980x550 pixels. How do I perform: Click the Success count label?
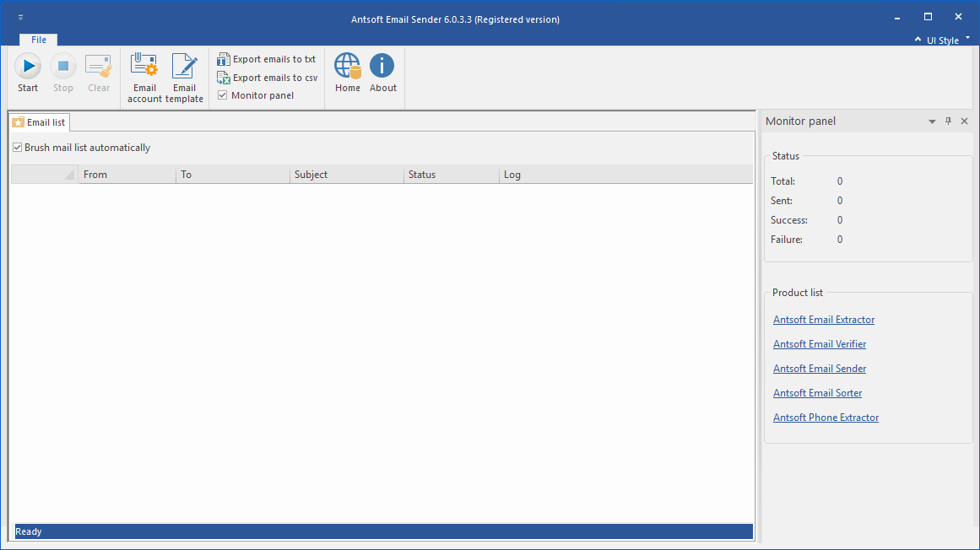coord(788,220)
